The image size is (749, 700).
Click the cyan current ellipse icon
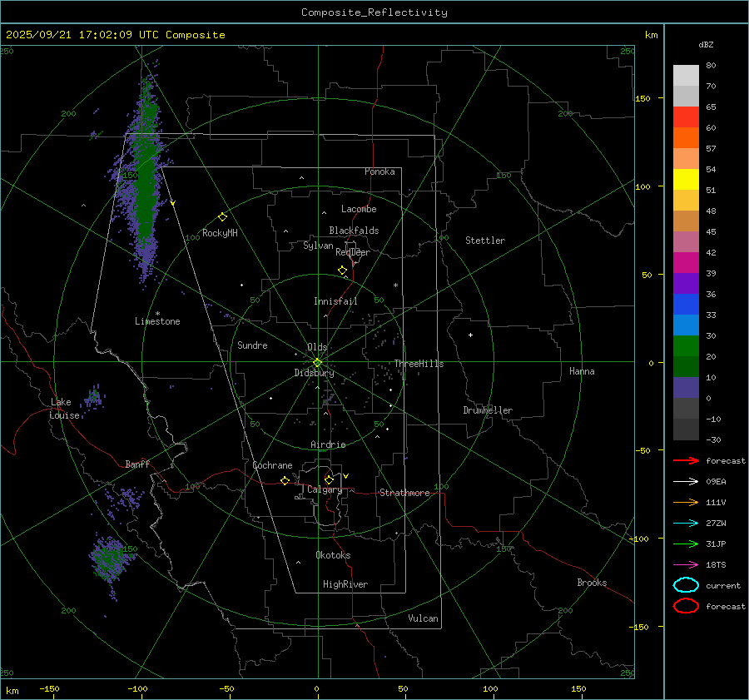(686, 585)
